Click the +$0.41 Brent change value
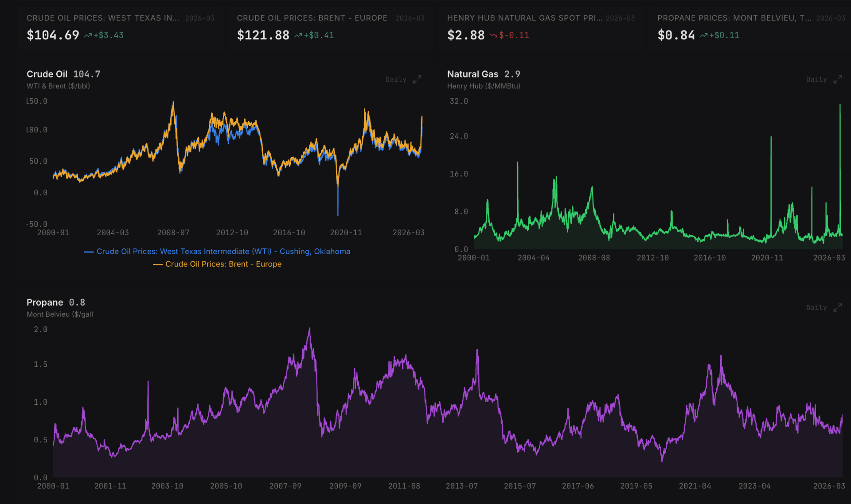The image size is (851, 504). click(319, 35)
